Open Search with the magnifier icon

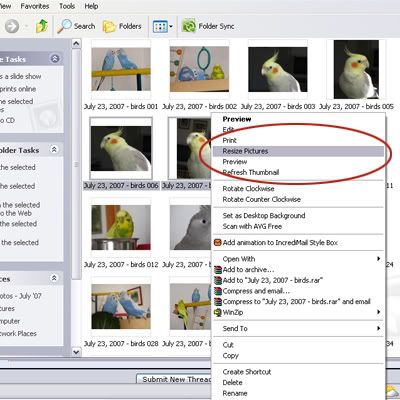coord(76,26)
